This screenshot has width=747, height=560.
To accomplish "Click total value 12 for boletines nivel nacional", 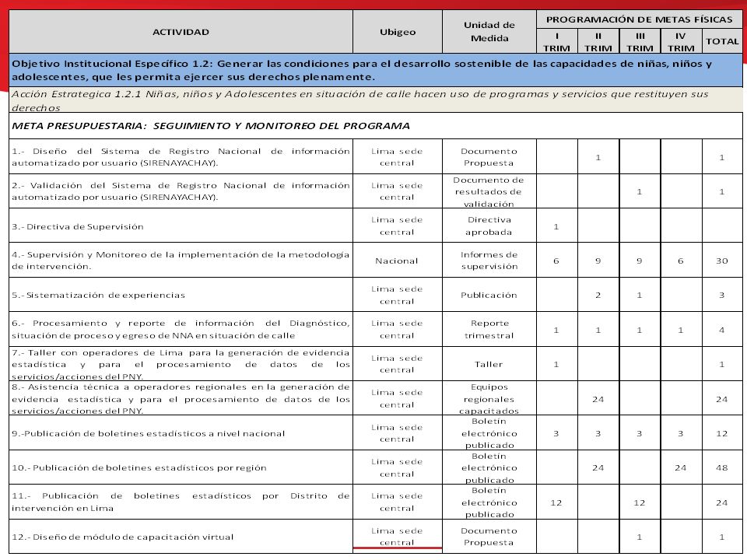I will 722,434.
